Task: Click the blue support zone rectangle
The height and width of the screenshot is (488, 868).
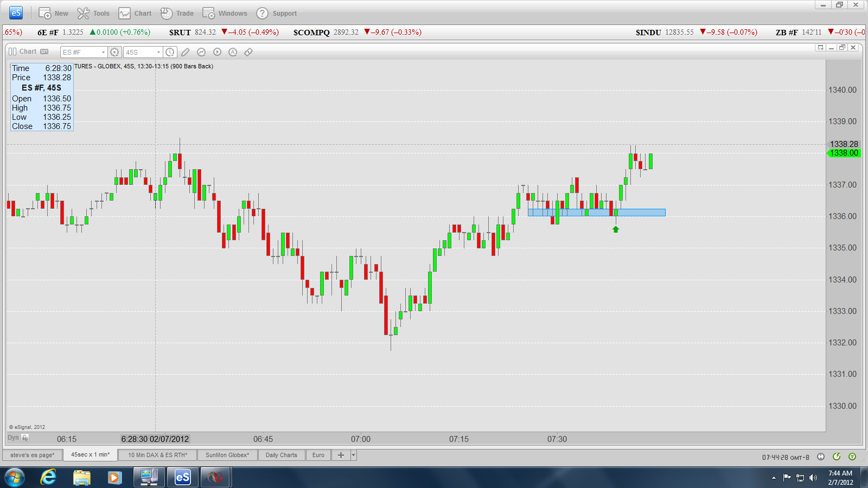Action: [x=597, y=213]
